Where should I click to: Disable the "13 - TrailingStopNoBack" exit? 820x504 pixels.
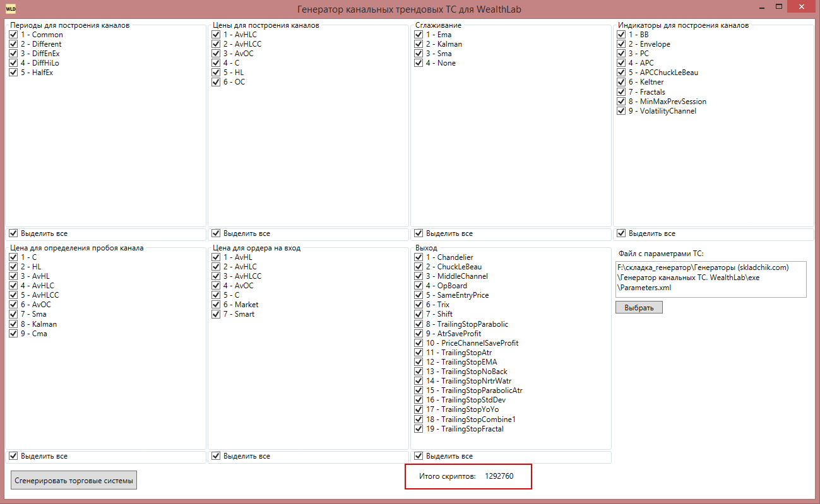tap(419, 372)
